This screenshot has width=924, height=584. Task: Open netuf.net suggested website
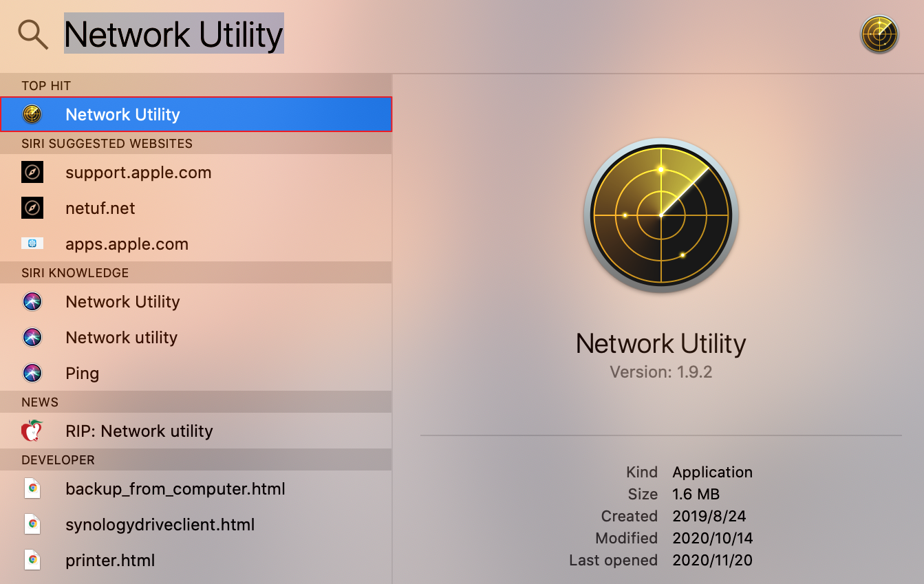coord(196,208)
